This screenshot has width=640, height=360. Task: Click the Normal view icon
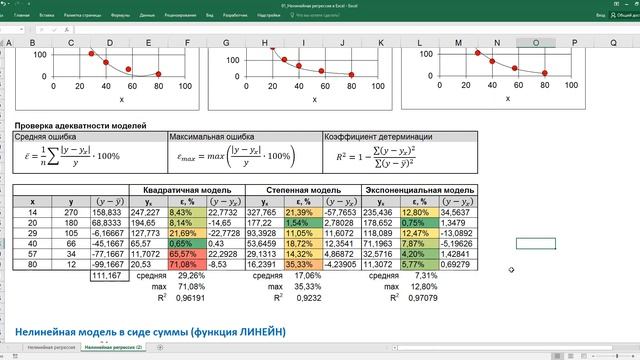pyautogui.click(x=557, y=356)
